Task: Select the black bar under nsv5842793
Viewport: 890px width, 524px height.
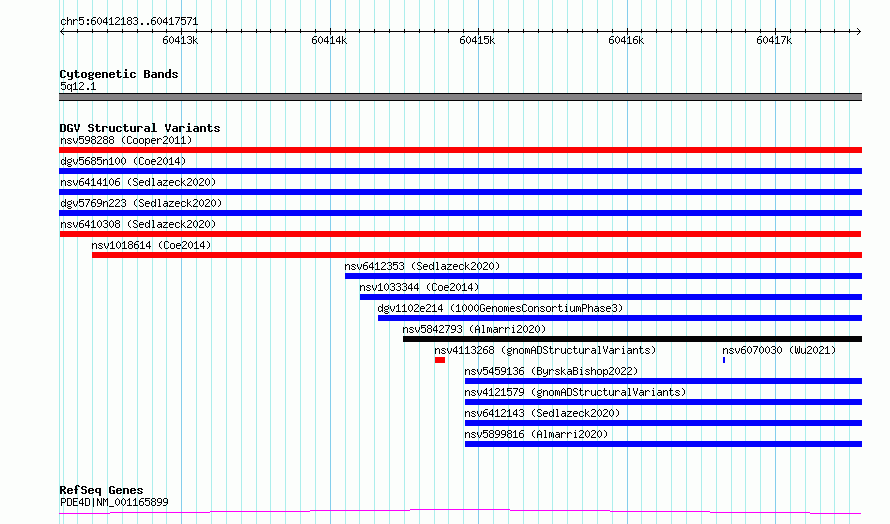Action: click(x=632, y=339)
